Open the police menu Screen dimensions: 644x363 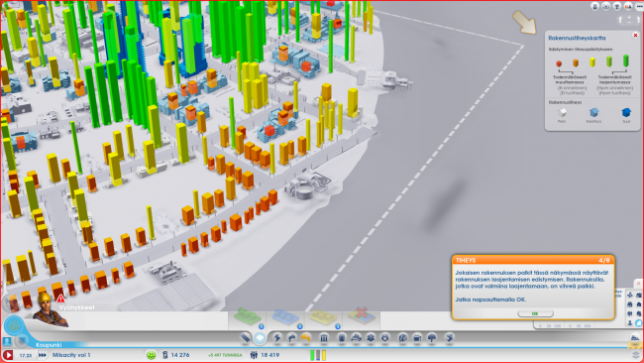(x=384, y=338)
